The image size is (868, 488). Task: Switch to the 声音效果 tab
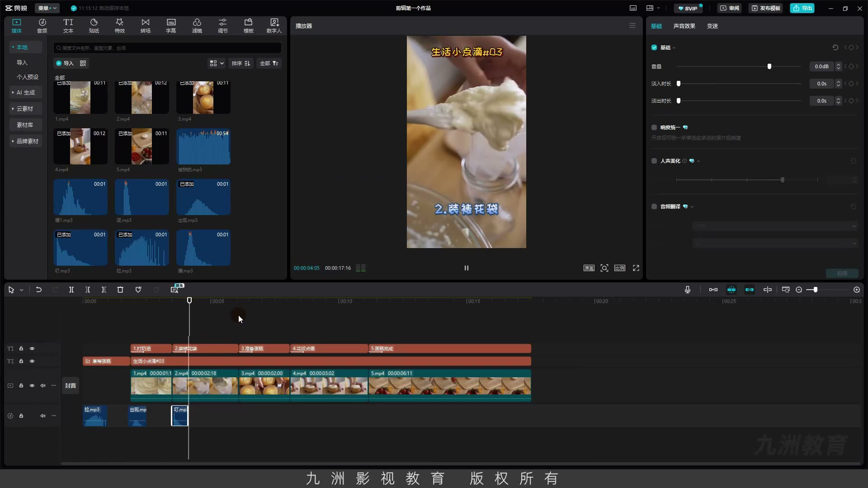click(684, 26)
